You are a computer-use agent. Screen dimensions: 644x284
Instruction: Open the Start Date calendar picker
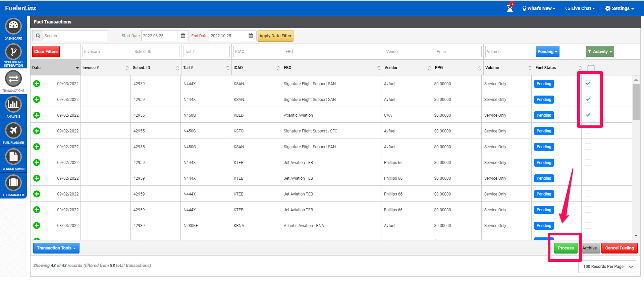click(183, 36)
